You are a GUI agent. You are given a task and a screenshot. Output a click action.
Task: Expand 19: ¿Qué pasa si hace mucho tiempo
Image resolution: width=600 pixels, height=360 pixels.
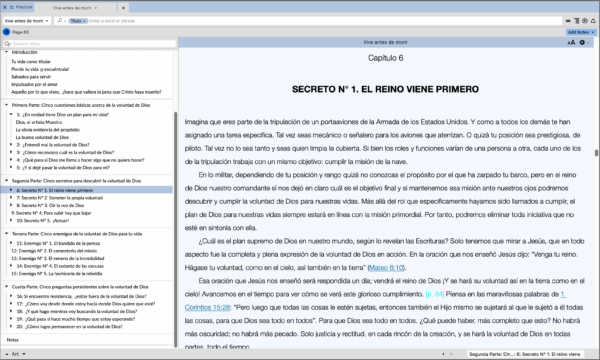point(11,319)
